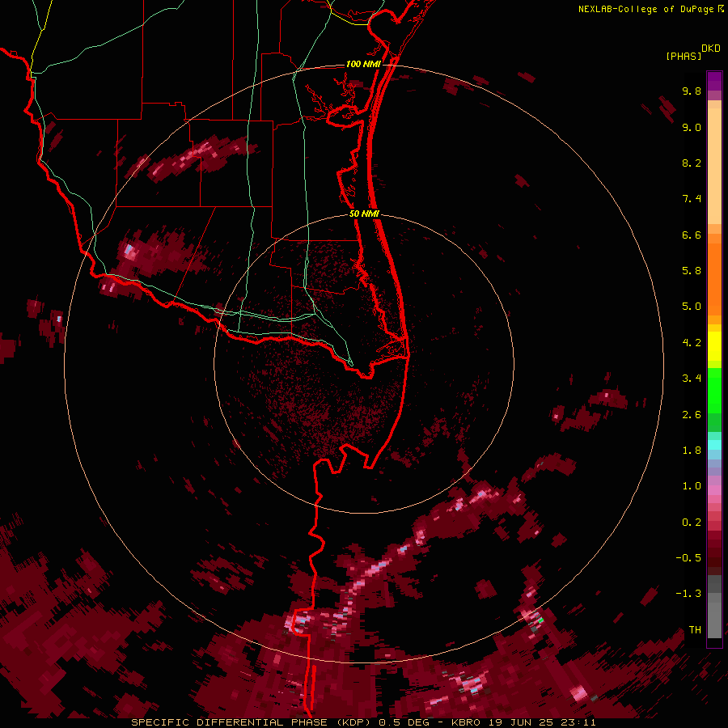Click the 5.8 scale value
The image size is (728, 728).
tap(692, 271)
